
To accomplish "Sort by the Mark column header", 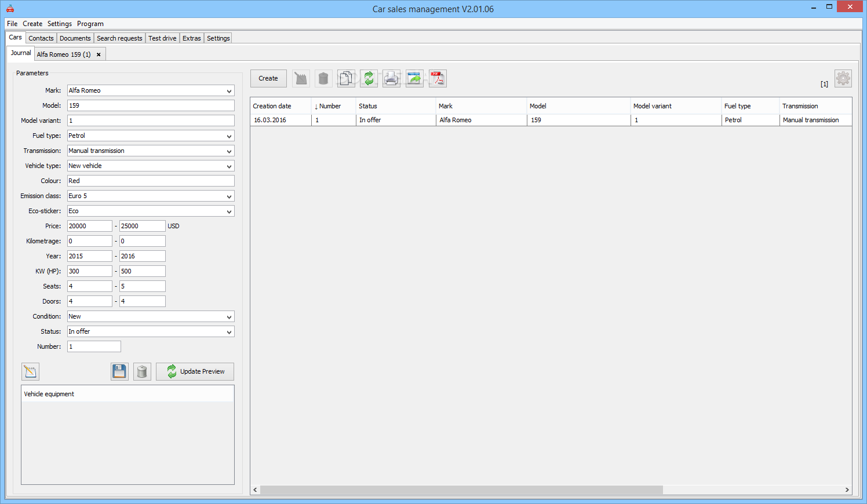I will 481,106.
